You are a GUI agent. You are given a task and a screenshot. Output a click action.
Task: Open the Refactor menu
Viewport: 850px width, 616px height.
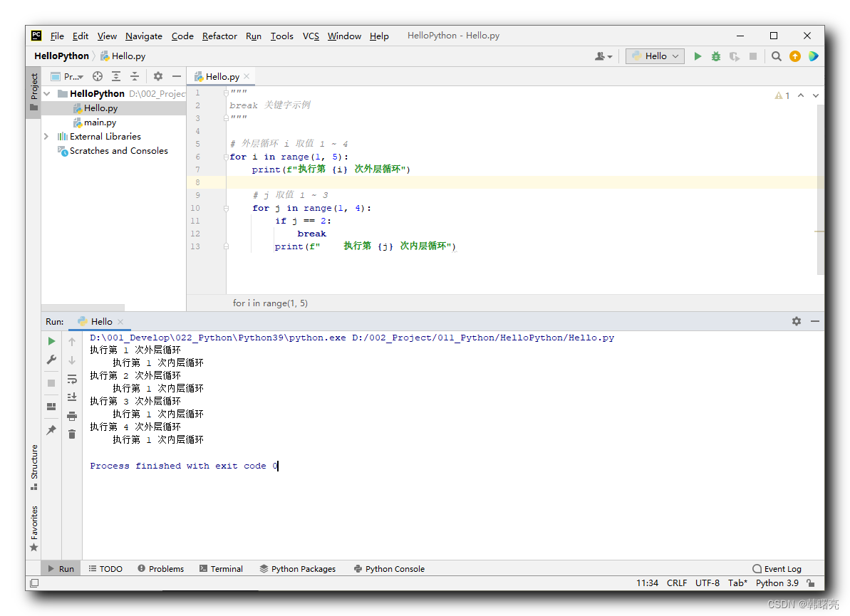219,36
